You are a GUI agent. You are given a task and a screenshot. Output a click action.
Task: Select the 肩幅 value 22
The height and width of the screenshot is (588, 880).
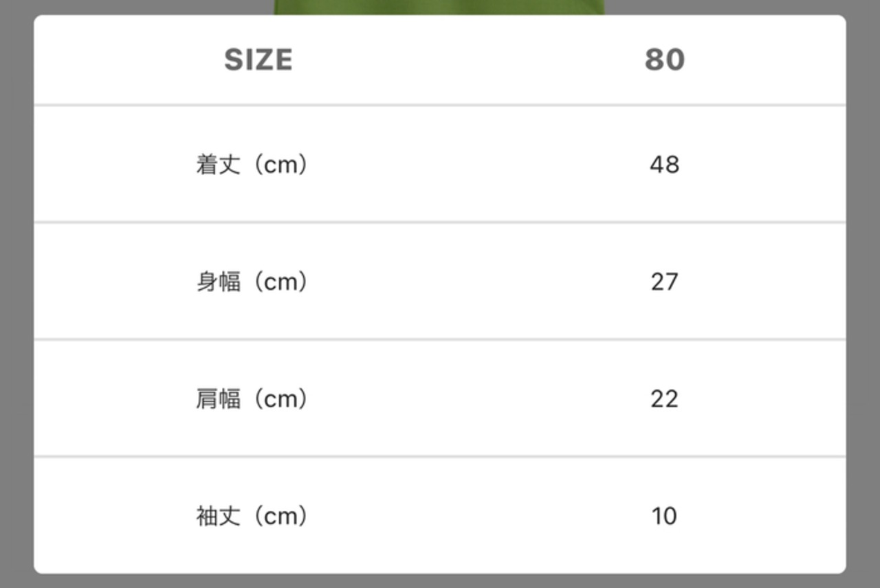pyautogui.click(x=664, y=398)
